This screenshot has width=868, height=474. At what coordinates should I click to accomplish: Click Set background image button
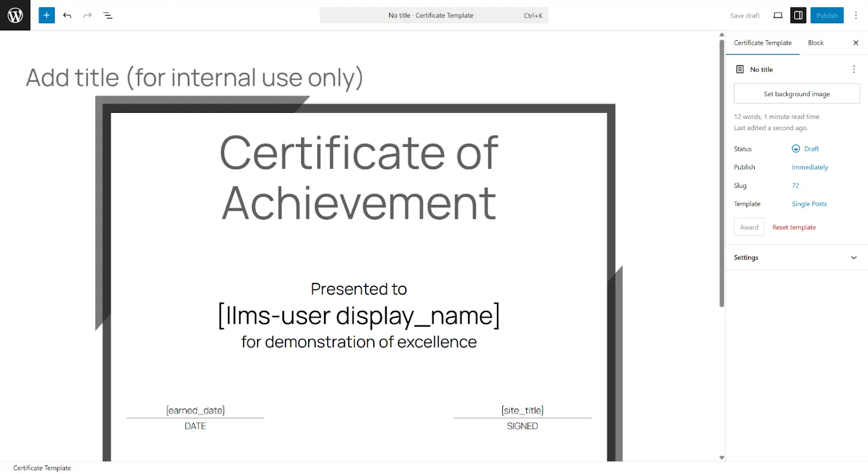(x=796, y=94)
